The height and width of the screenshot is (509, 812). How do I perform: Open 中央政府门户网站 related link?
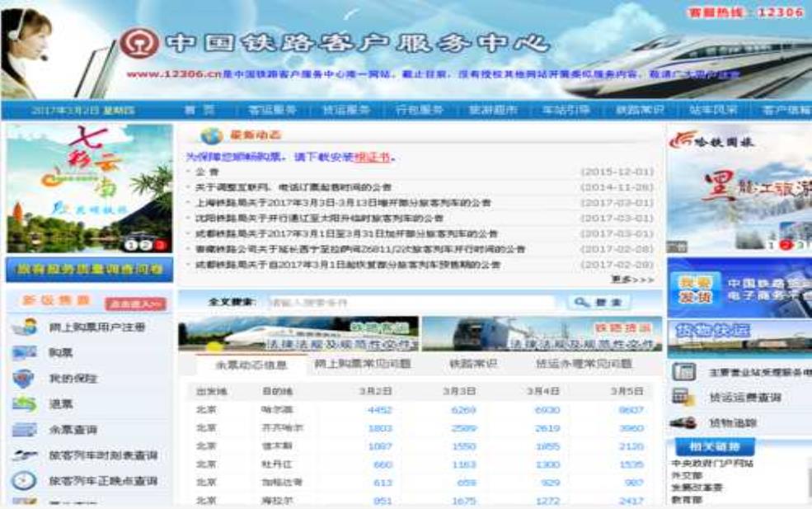point(712,463)
